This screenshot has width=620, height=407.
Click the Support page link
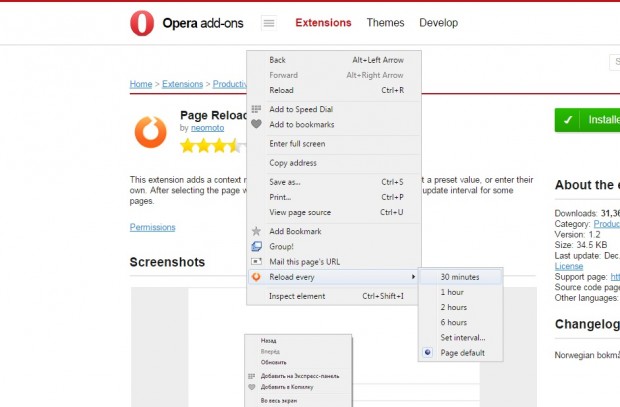(x=615, y=277)
